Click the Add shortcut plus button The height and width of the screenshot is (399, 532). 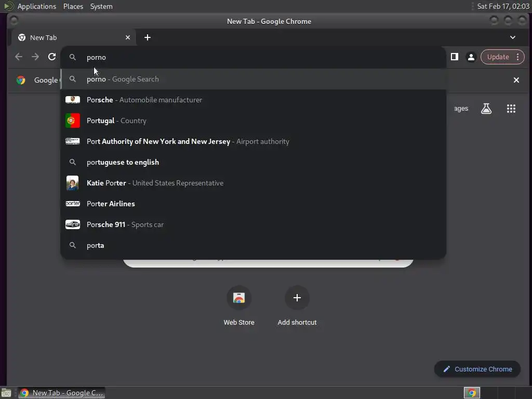point(297,298)
